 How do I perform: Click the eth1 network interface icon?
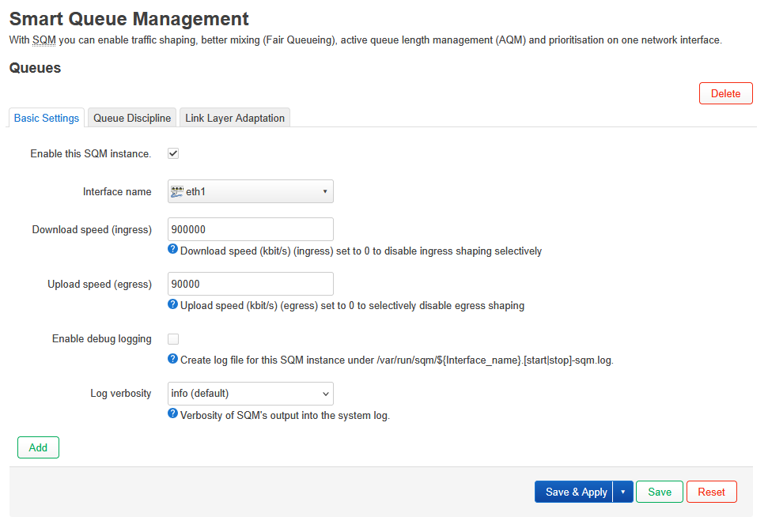click(x=177, y=191)
